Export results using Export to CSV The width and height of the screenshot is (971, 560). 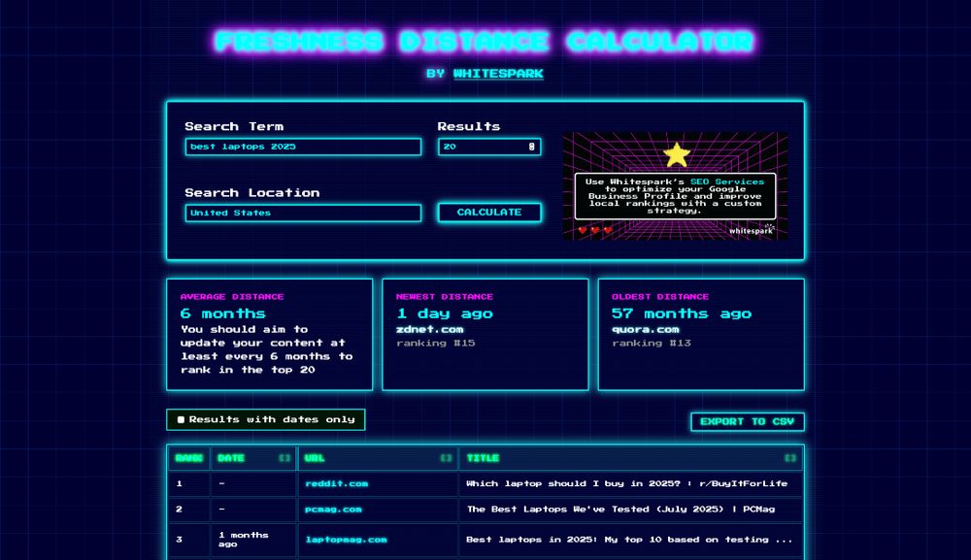748,421
